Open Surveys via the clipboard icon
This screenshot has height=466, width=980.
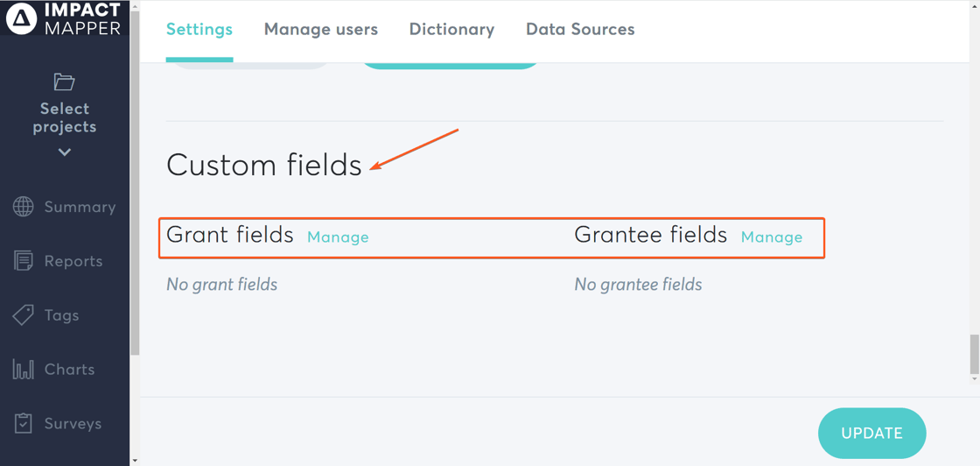pos(24,424)
